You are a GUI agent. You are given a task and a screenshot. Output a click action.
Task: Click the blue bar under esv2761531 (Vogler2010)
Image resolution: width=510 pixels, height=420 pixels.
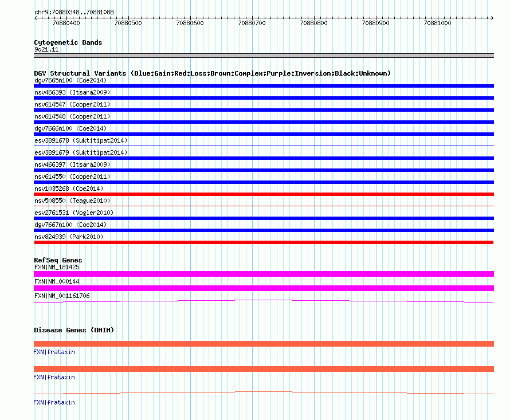[x=264, y=218]
